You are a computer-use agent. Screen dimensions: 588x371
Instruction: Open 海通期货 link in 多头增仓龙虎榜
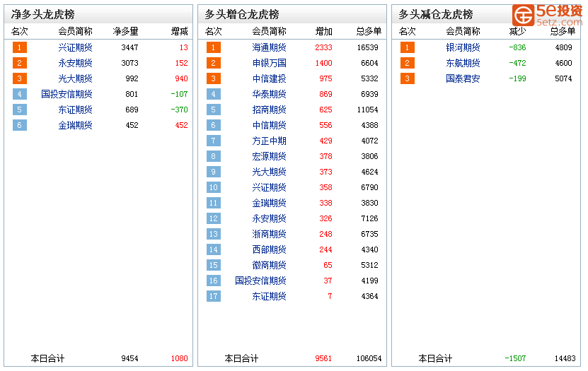[270, 47]
